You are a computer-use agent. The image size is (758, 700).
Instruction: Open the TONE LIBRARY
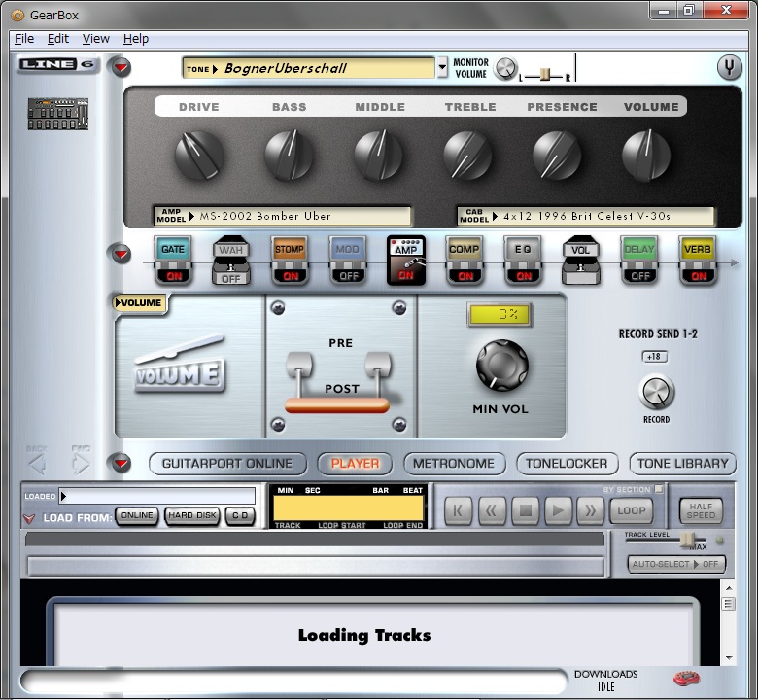682,464
